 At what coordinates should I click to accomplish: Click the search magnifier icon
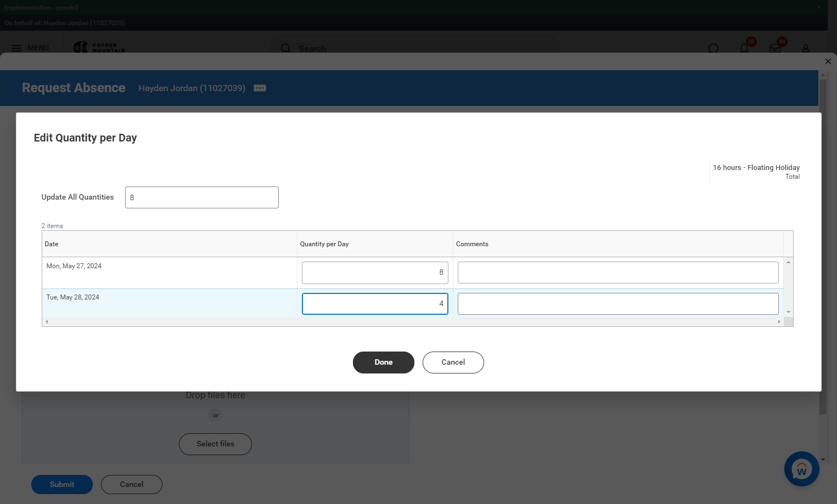286,48
